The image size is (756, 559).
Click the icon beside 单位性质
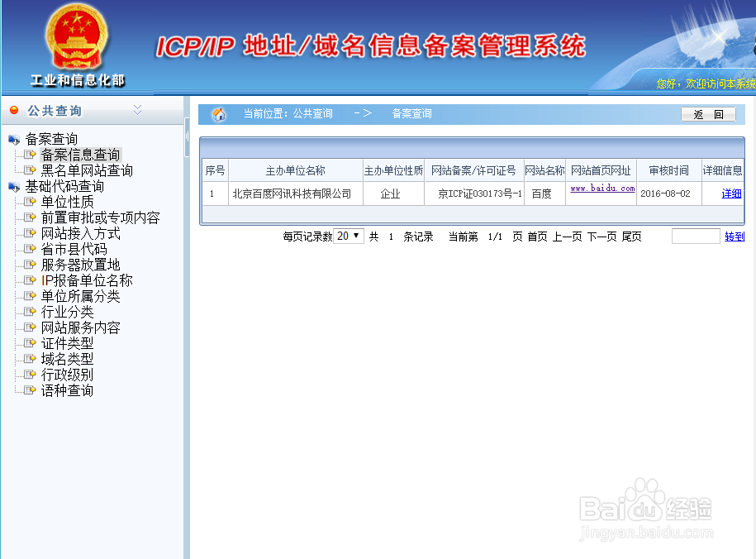coord(30,201)
